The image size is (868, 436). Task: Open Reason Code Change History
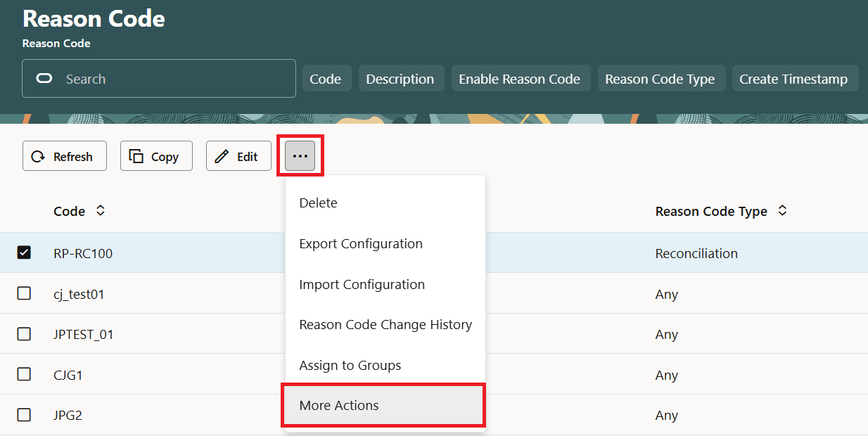(385, 324)
